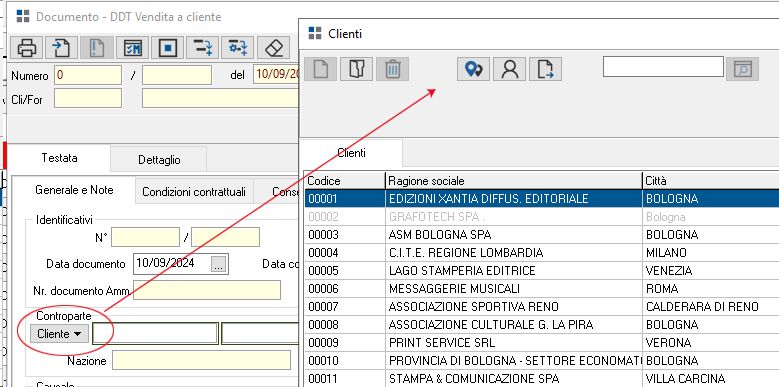This screenshot has width=779, height=387.
Task: Click city cell VILLA CARCINA
Action: (711, 378)
